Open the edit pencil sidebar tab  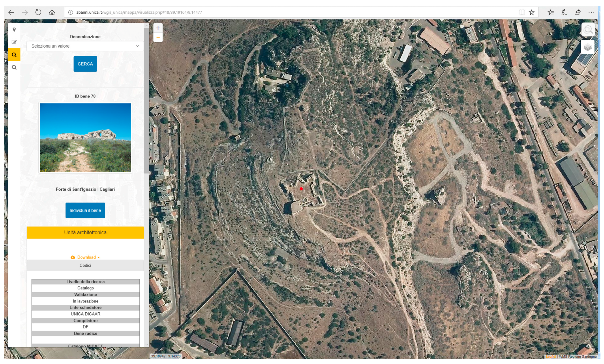coord(14,42)
